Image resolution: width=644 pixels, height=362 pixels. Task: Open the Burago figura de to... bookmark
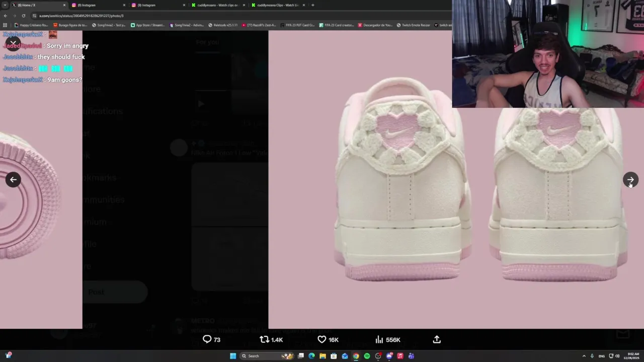[x=69, y=25]
